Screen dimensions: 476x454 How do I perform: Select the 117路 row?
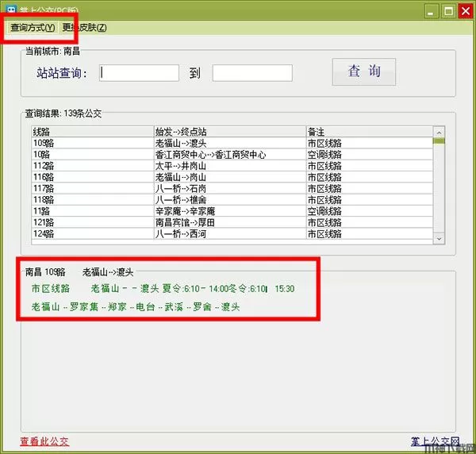point(232,189)
